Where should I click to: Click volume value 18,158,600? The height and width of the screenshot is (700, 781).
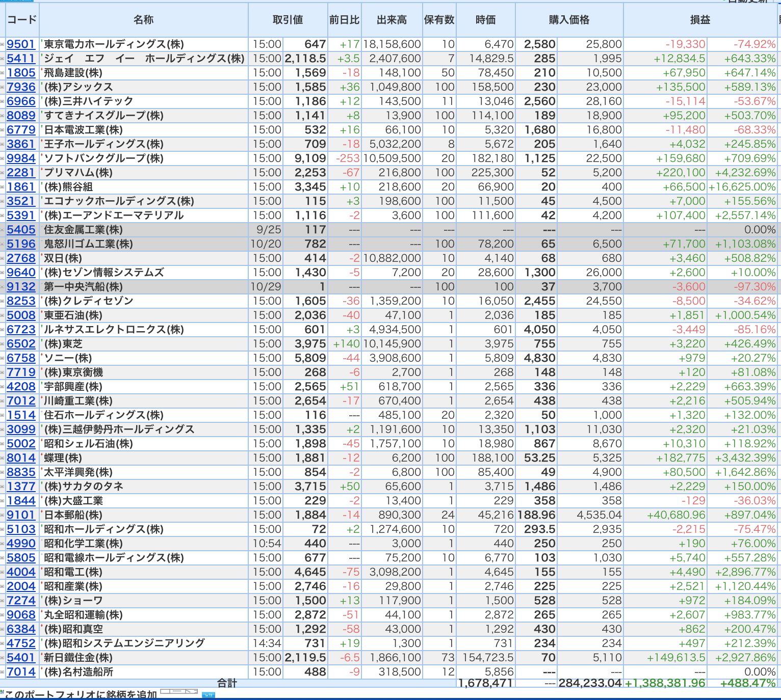pyautogui.click(x=392, y=44)
